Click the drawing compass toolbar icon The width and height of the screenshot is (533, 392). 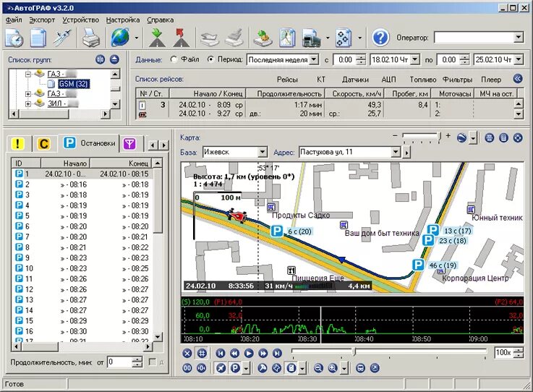click(62, 38)
